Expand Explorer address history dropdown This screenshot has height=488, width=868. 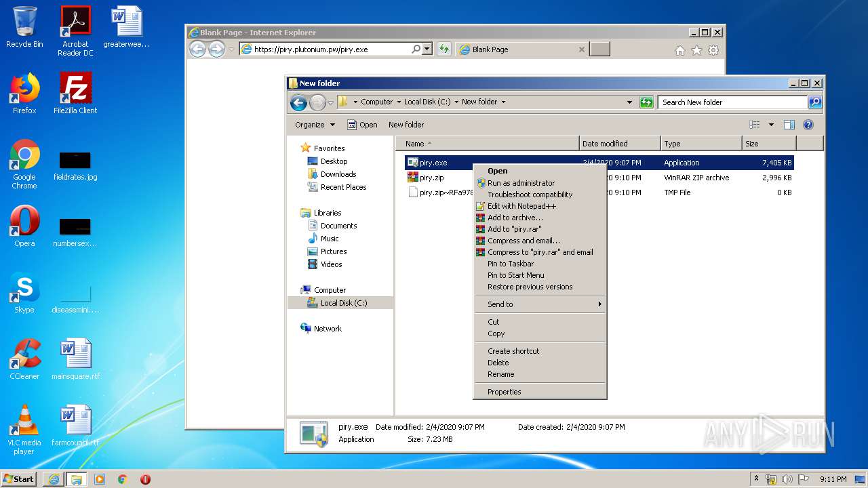coord(629,102)
